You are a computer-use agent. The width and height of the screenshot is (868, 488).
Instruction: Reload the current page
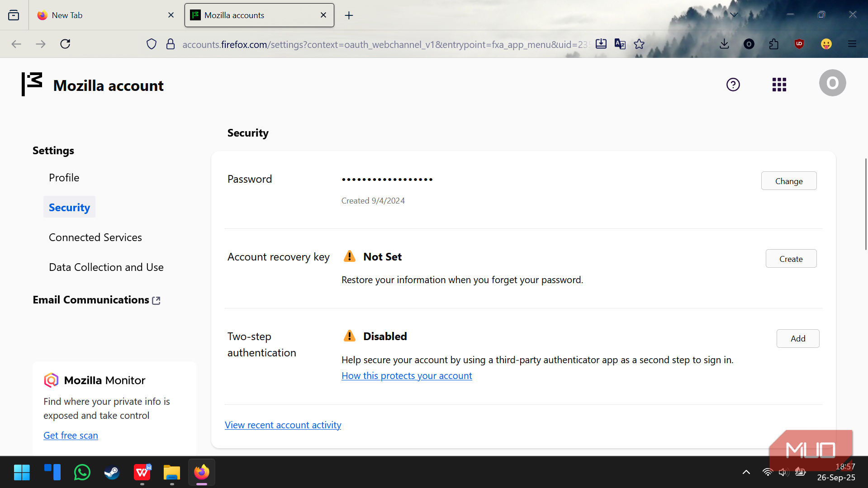tap(65, 44)
